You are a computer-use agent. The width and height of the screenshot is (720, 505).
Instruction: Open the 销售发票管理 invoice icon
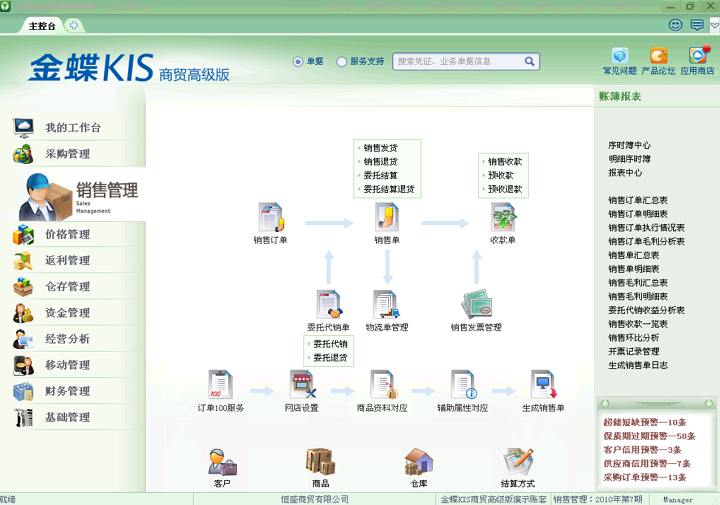[x=477, y=304]
